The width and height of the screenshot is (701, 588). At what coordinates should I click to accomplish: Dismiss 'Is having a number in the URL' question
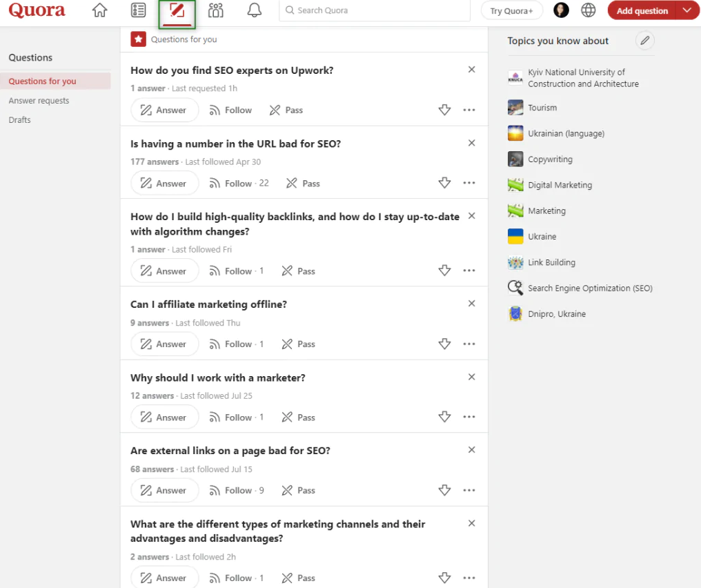pyautogui.click(x=472, y=143)
